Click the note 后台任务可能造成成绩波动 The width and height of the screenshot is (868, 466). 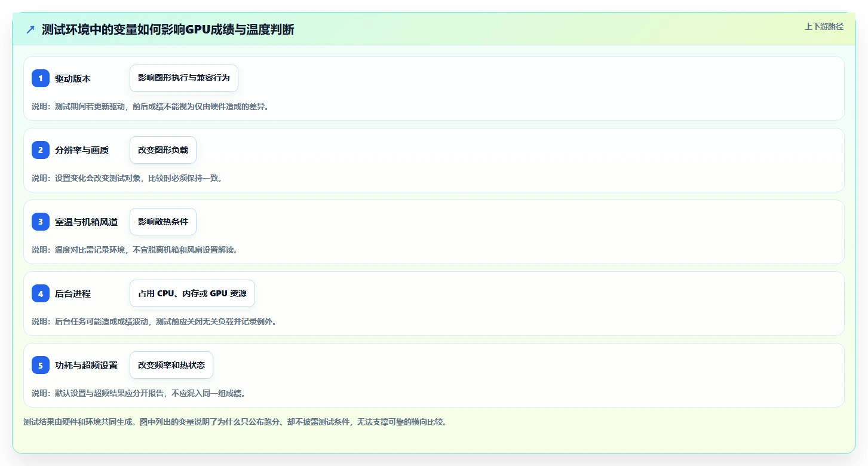click(154, 321)
